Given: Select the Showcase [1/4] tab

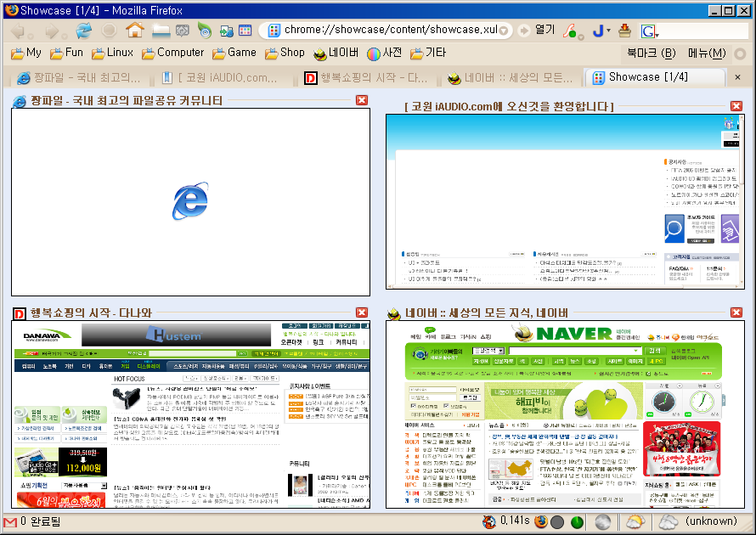Looking at the screenshot, I should click(655, 77).
